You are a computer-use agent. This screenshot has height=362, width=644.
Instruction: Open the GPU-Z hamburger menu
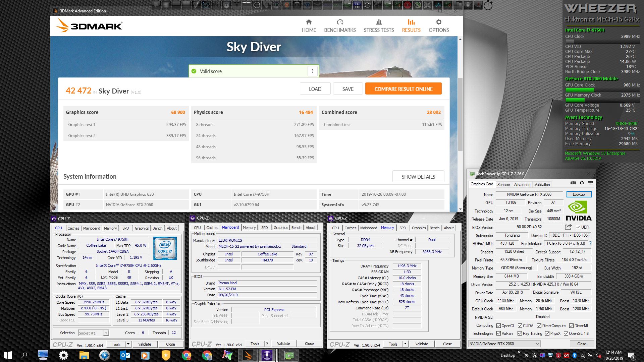(x=590, y=183)
